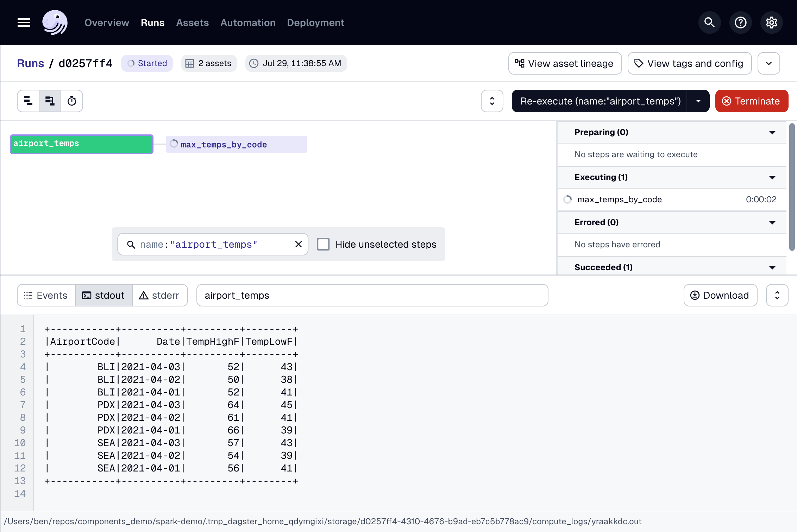Switch logs to Events view
Image resolution: width=797 pixels, height=532 pixels.
46,295
